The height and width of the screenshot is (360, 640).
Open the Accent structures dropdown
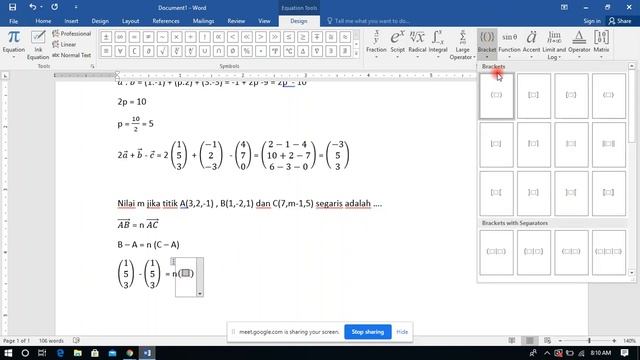coord(531,44)
